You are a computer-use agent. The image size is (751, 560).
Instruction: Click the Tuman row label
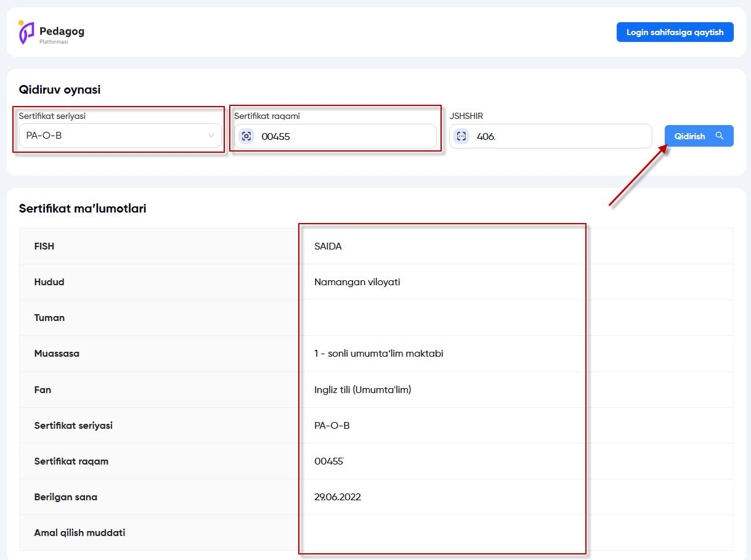tap(49, 318)
